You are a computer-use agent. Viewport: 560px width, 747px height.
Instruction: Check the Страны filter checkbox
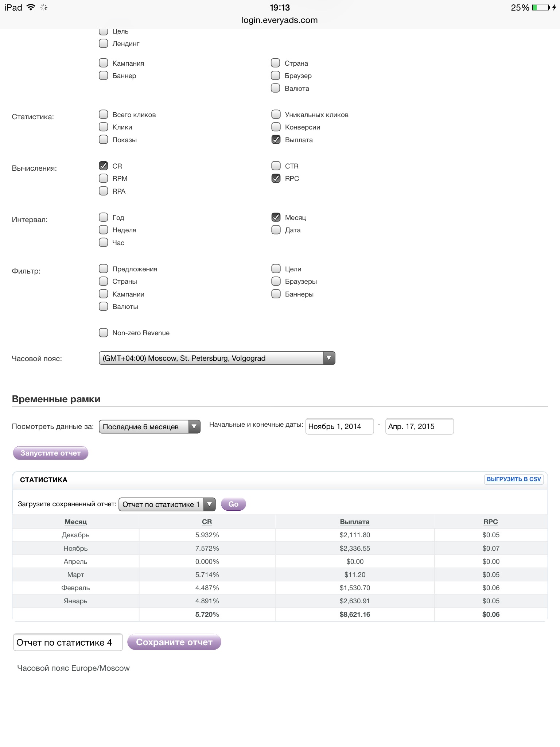[x=104, y=281]
